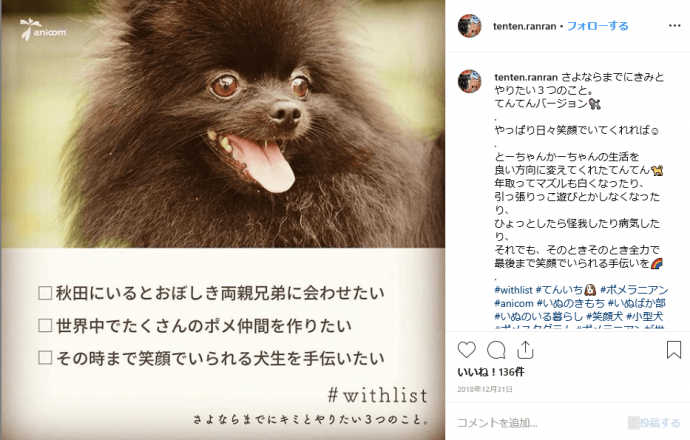Open the three-dot more options menu
Image resolution: width=690 pixels, height=440 pixels.
(x=675, y=26)
